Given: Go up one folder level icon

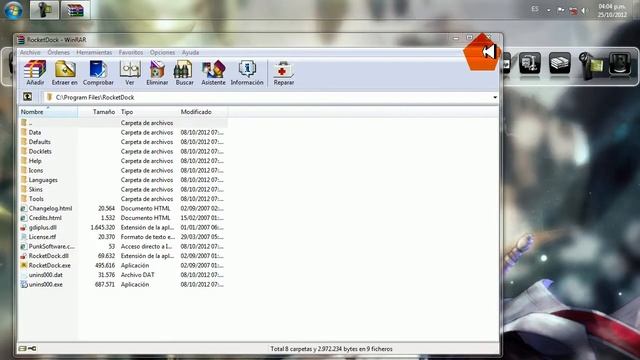Looking at the screenshot, I should click(x=27, y=97).
